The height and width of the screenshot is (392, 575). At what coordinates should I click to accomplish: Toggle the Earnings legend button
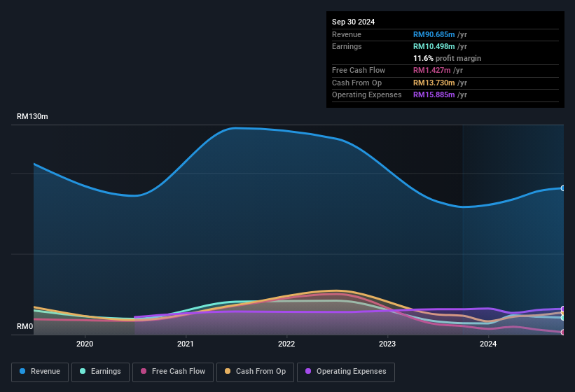coord(100,372)
